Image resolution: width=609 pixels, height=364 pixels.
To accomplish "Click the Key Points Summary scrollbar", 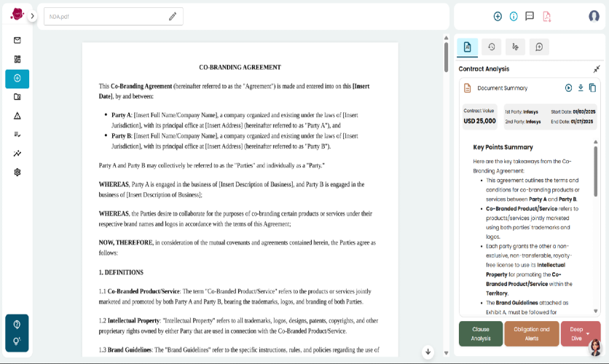I will point(595,171).
